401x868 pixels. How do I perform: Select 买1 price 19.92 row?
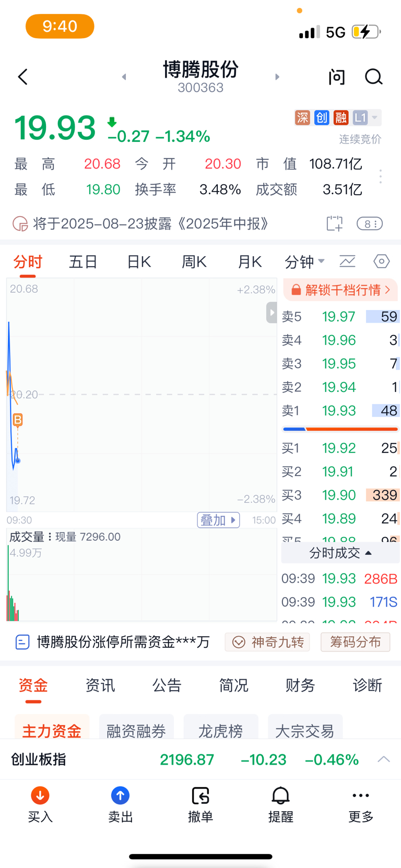340,448
